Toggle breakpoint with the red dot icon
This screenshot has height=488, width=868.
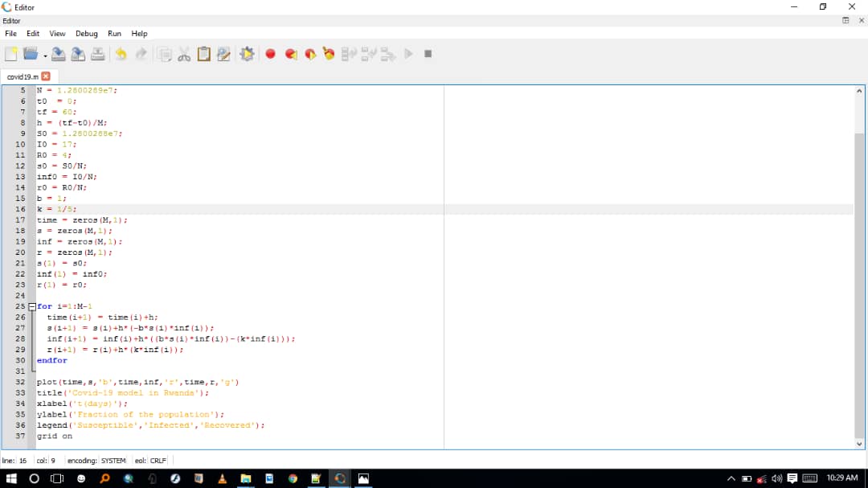(x=271, y=54)
